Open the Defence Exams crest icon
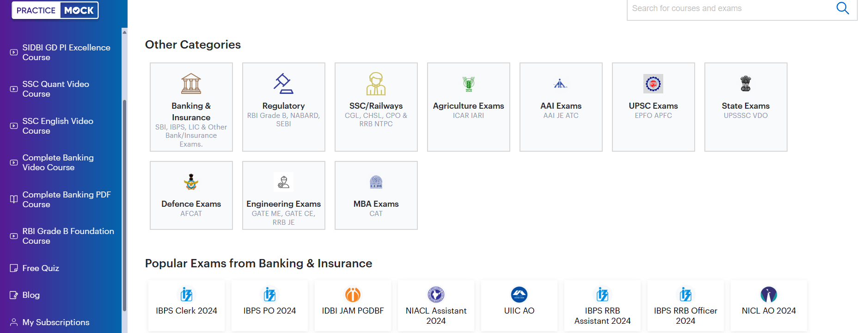The height and width of the screenshot is (333, 868). [191, 182]
